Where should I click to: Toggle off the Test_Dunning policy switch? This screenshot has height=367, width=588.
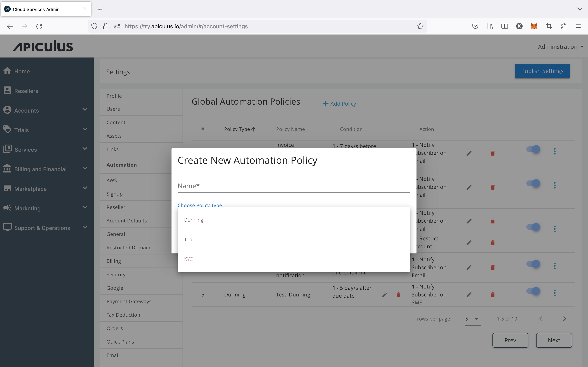tap(533, 291)
